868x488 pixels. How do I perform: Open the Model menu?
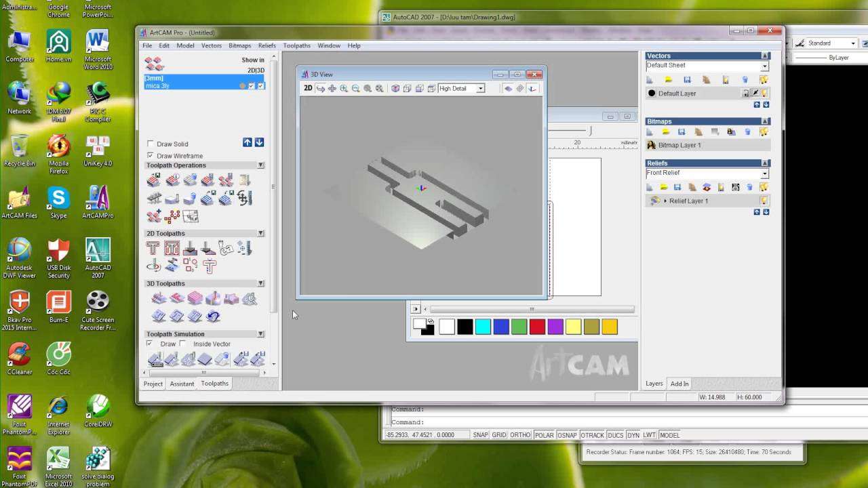coord(185,45)
